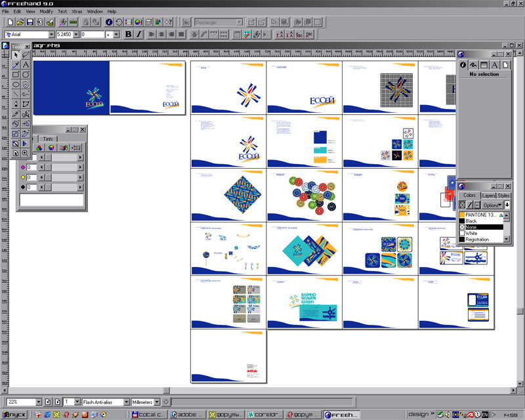This screenshot has height=420, width=525.
Task: Choose the Rectangle tool
Action: 16,74
